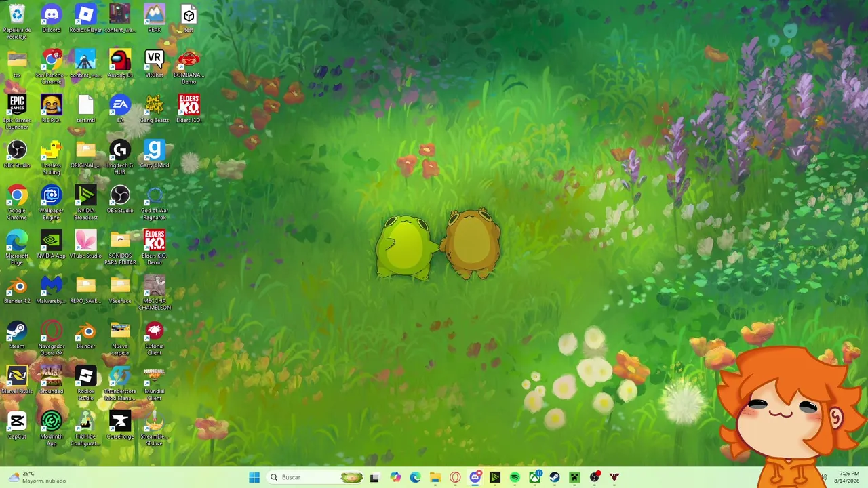Open Task View in the taskbar
868x488 pixels.
[374, 477]
